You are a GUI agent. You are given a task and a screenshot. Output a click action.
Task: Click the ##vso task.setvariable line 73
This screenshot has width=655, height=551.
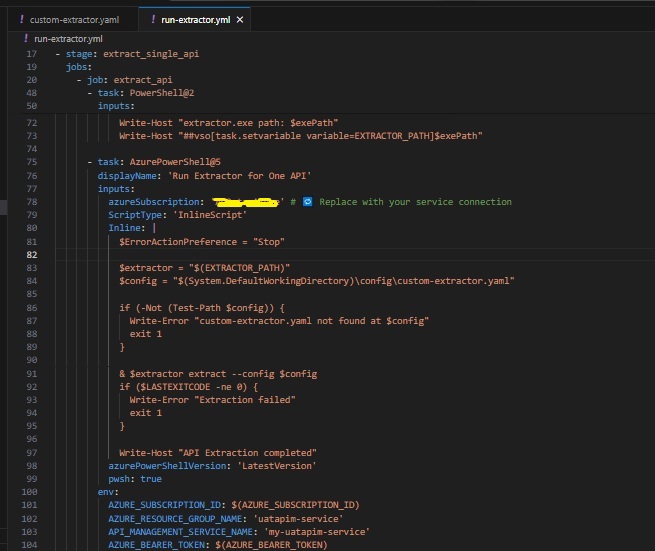301,136
